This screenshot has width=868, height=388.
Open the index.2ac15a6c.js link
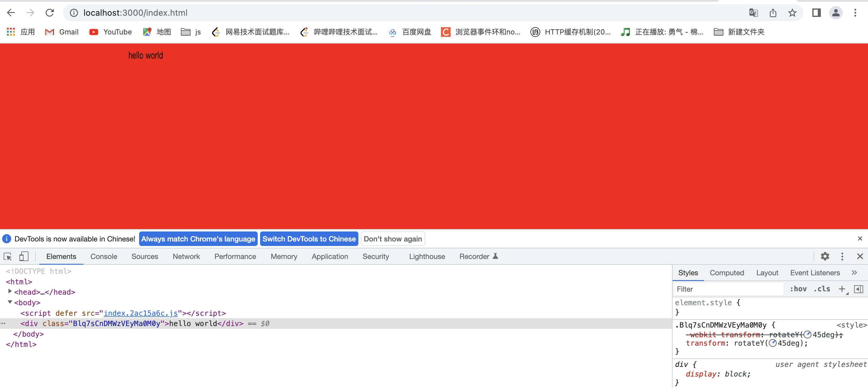141,313
